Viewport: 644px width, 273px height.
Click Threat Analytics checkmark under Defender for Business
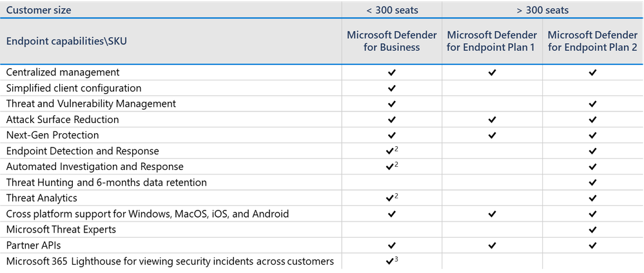coord(392,198)
